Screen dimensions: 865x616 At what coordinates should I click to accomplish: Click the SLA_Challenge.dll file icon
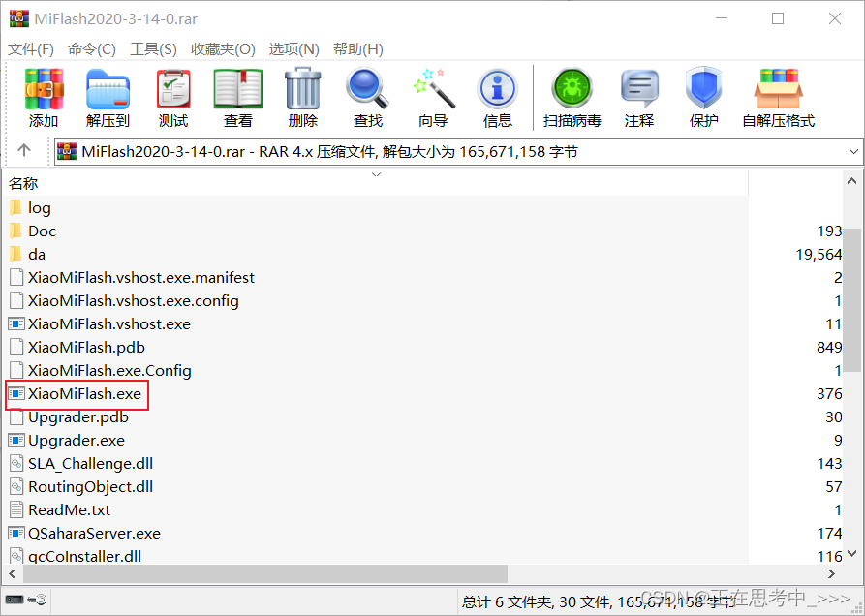[x=16, y=463]
